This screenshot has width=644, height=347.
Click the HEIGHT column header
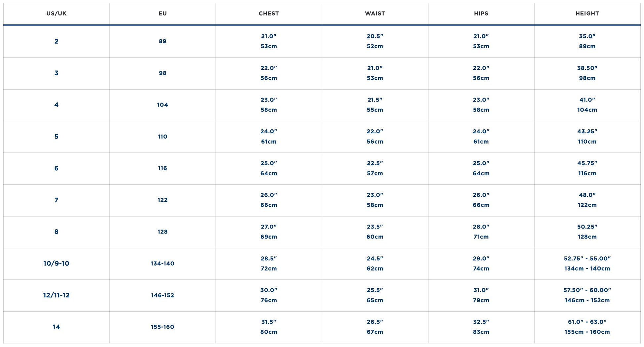pos(587,14)
